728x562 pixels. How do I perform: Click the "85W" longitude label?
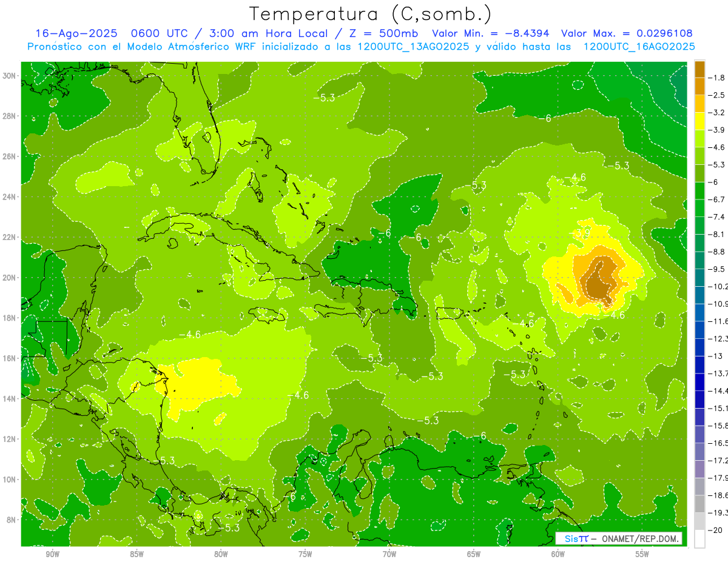click(136, 554)
